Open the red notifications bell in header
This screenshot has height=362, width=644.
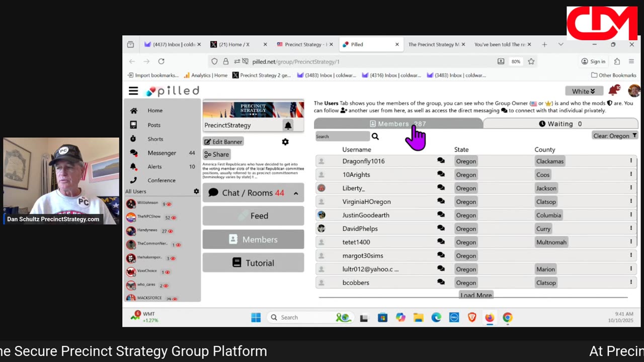(613, 90)
